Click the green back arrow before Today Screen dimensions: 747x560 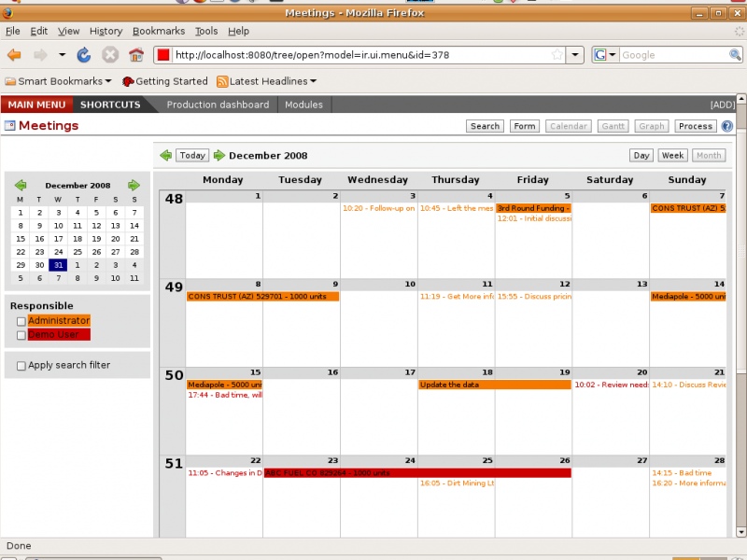[167, 155]
